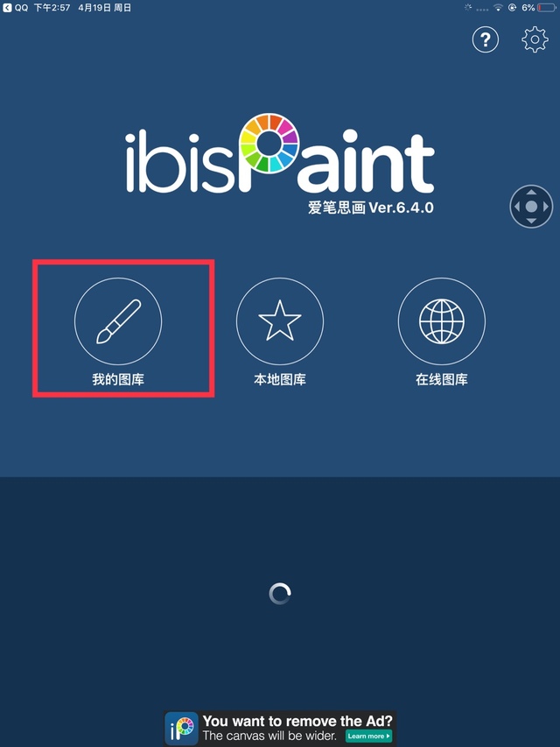Select the 在线图库 label

point(441,379)
